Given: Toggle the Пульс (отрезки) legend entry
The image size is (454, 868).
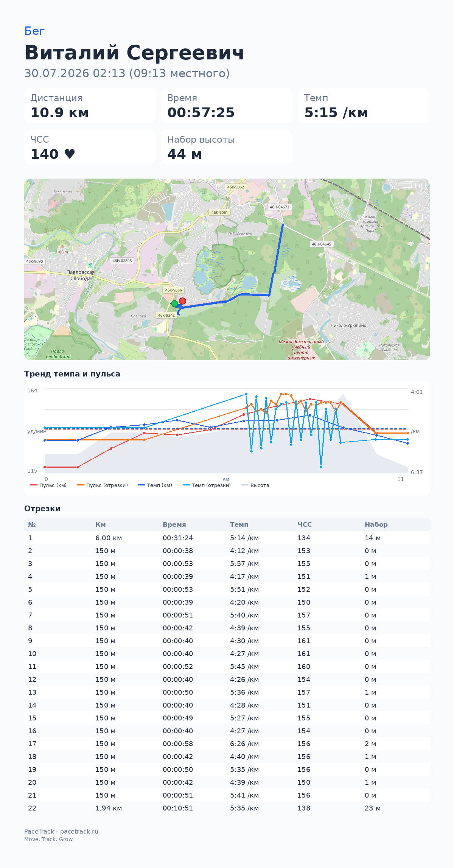Looking at the screenshot, I should tap(102, 485).
